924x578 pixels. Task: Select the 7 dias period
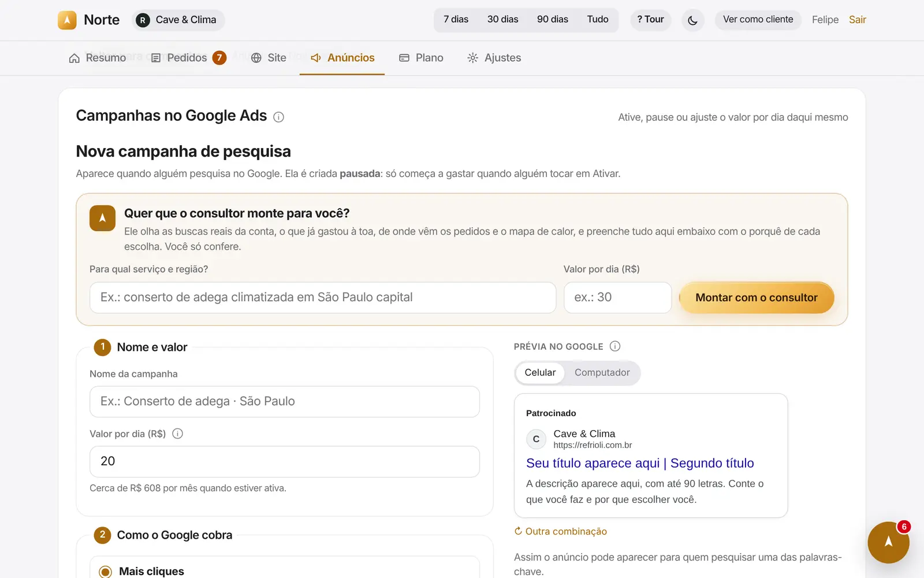(x=456, y=20)
